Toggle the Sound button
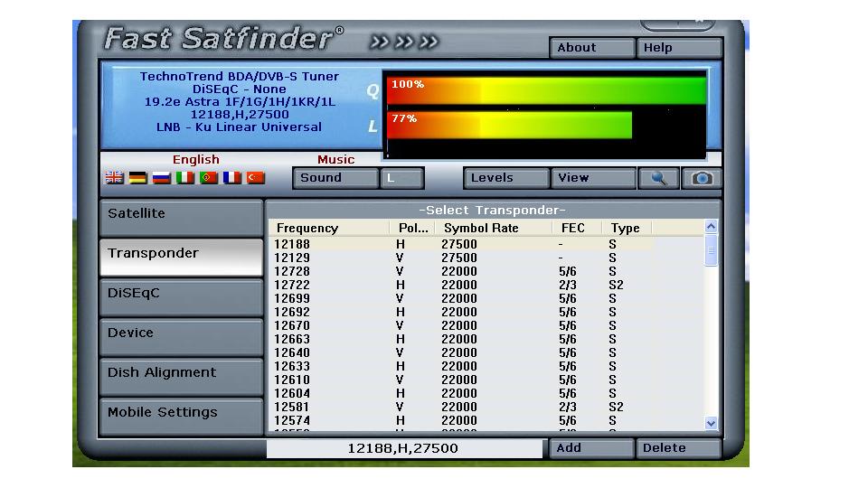 pyautogui.click(x=335, y=178)
